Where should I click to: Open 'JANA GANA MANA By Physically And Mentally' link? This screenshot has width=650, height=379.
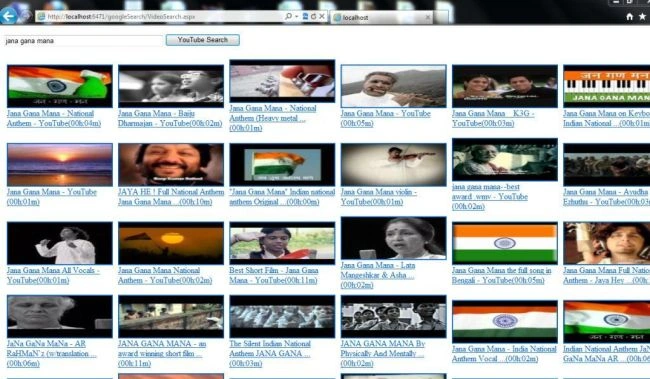[383, 354]
